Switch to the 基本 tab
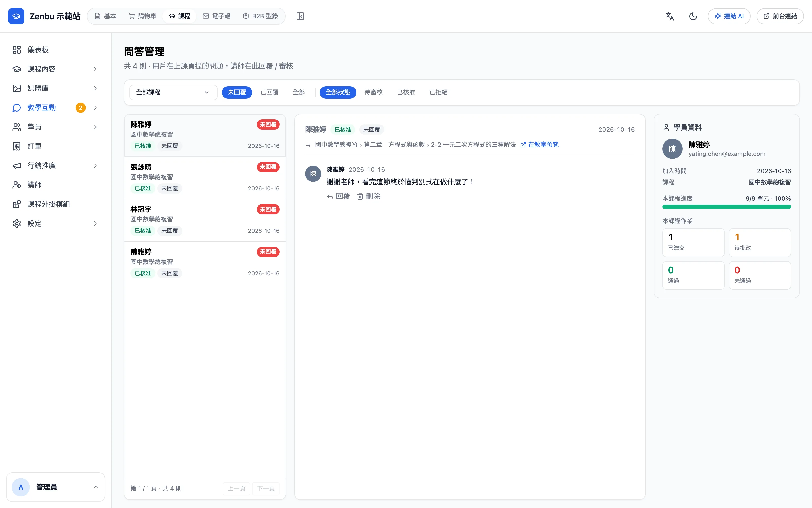 click(x=105, y=16)
